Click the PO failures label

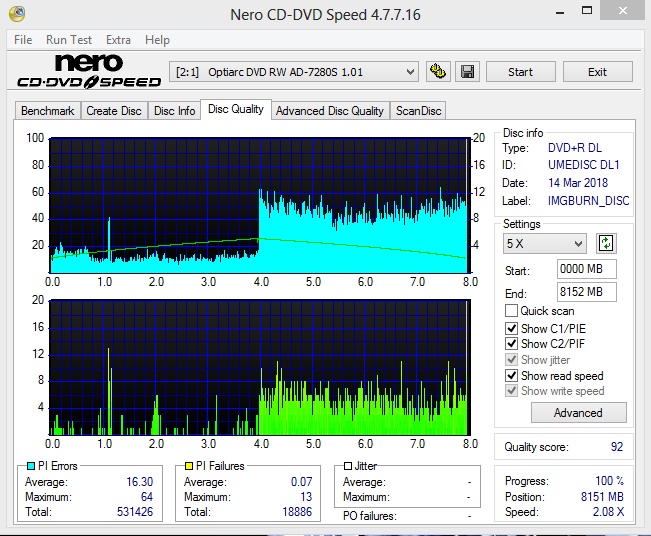pyautogui.click(x=370, y=516)
